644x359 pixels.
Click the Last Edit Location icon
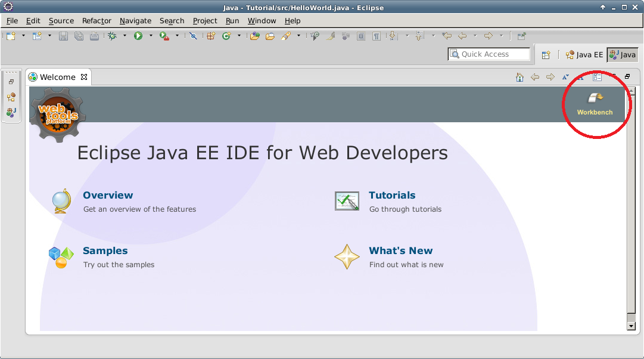pyautogui.click(x=447, y=36)
